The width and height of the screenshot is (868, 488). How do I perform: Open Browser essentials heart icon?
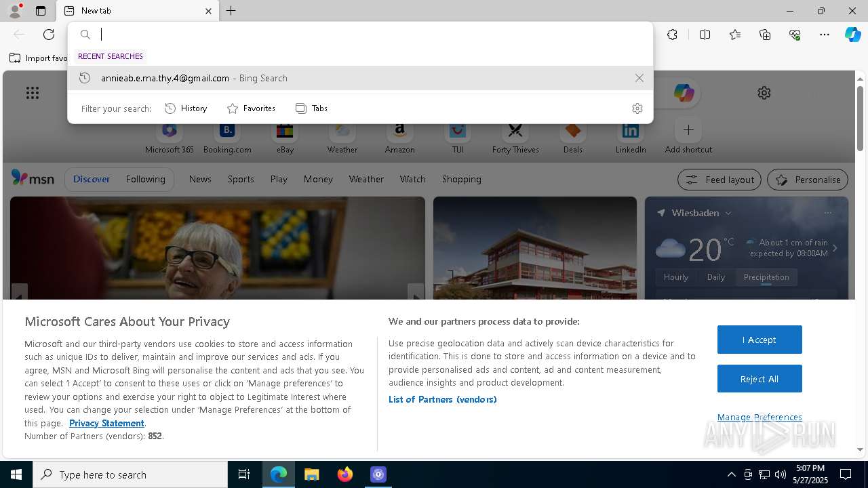[795, 35]
